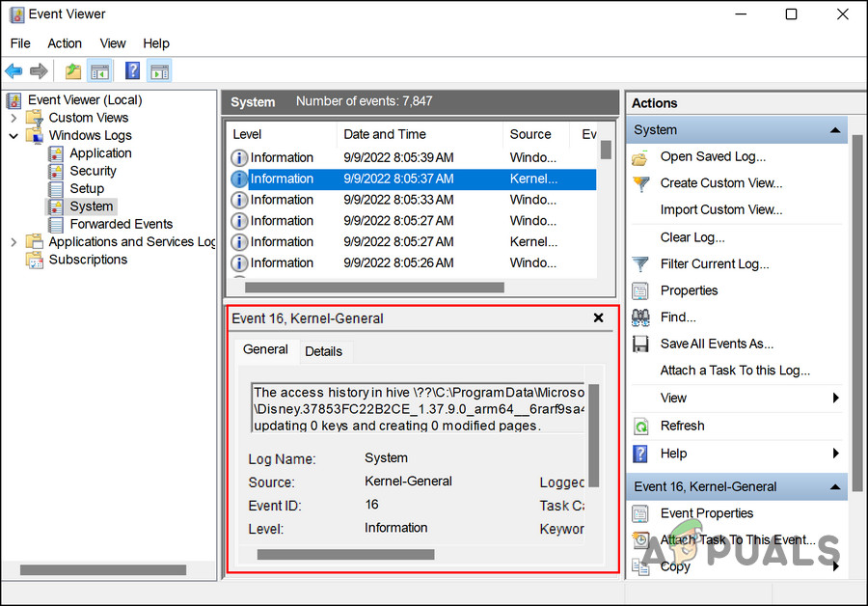Toggle Show/Hide Console Tree toolbar icon

(x=100, y=70)
